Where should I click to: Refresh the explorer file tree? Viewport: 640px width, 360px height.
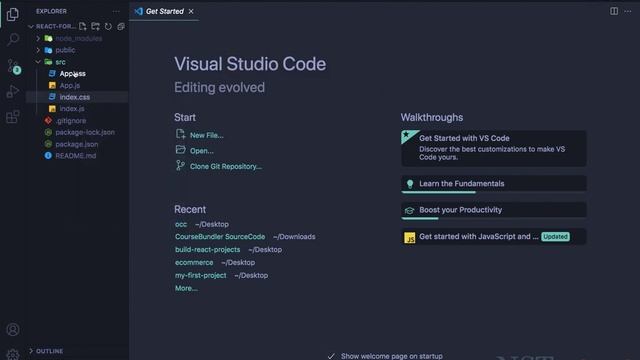108,27
